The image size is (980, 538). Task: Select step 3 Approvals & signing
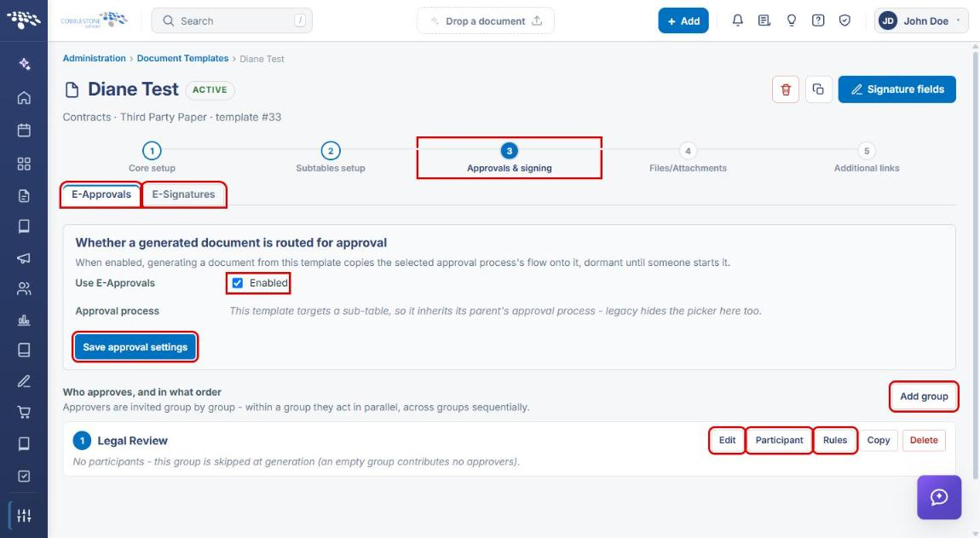[510, 157]
